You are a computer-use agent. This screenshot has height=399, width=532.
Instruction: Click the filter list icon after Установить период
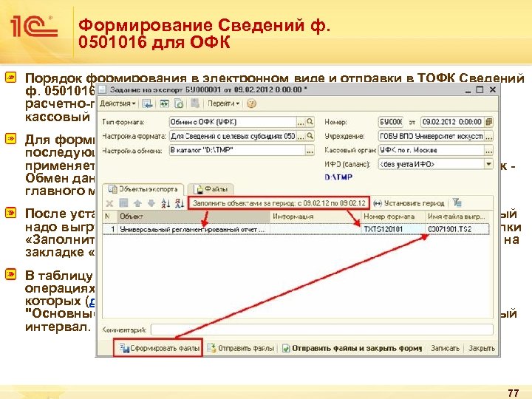[457, 204]
